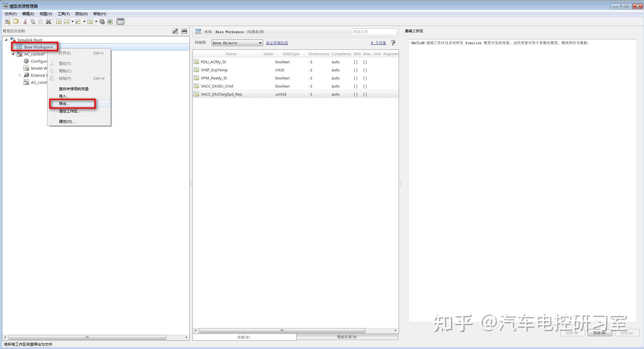Select the yellow grid add-object toolbar icon

click(x=59, y=21)
